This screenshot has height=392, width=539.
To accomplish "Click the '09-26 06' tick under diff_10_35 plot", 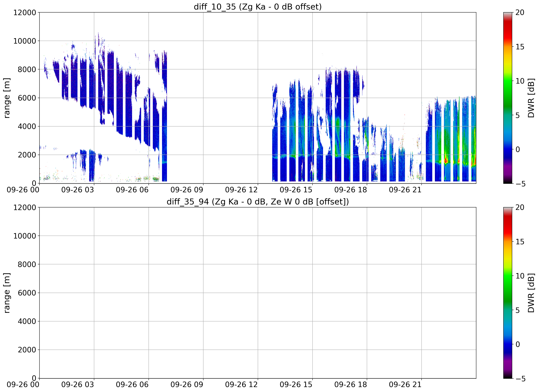I will tap(132, 190).
